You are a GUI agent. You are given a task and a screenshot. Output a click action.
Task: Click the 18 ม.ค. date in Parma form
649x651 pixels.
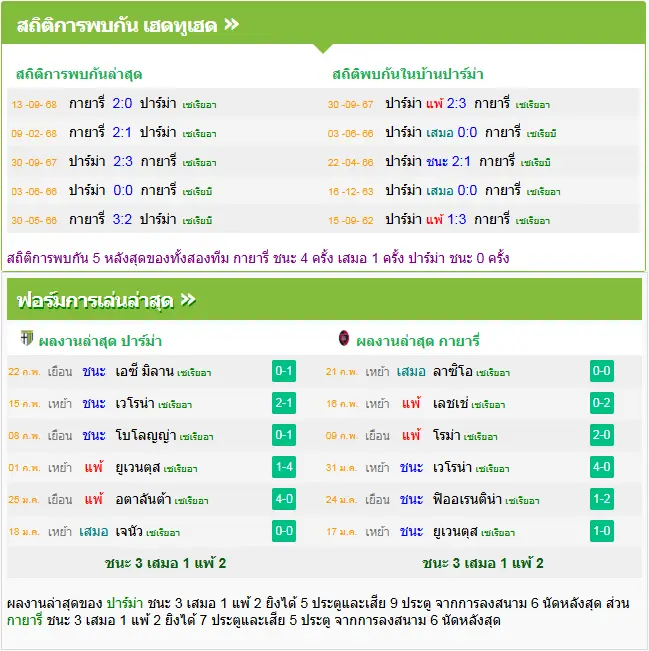(24, 531)
